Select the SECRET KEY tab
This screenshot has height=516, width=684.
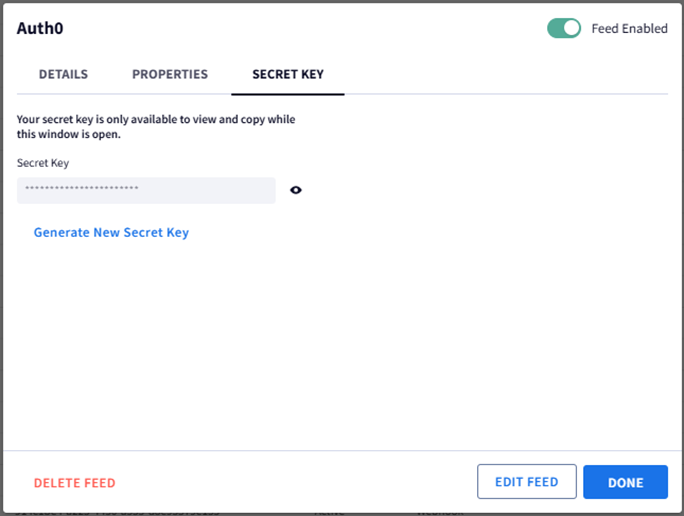(288, 74)
